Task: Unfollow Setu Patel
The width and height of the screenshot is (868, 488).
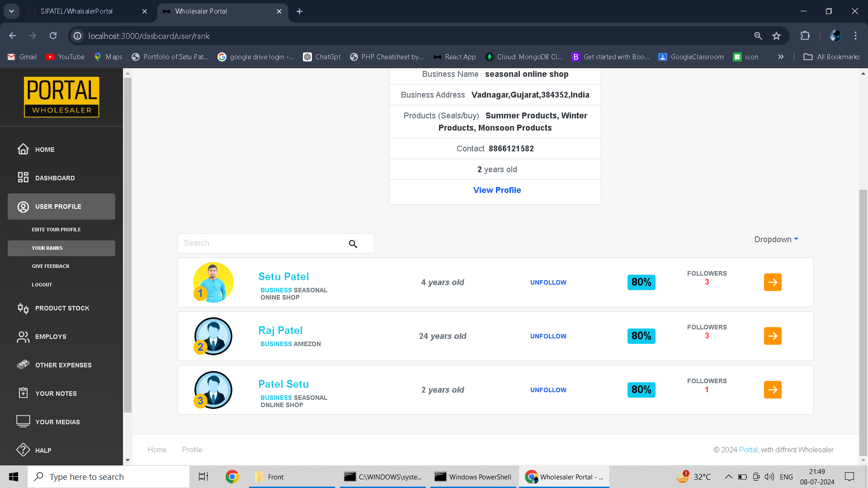Action: (548, 282)
